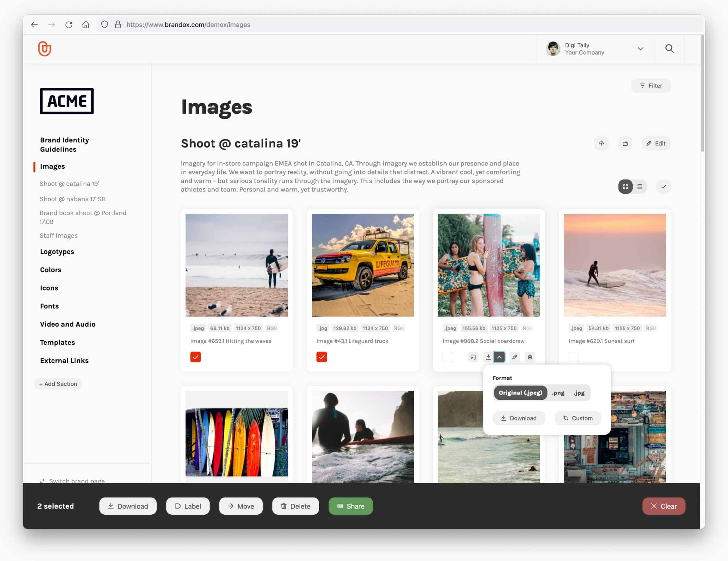Click the upload icon for Shoot @ catalina 19'
The image size is (728, 561).
601,143
